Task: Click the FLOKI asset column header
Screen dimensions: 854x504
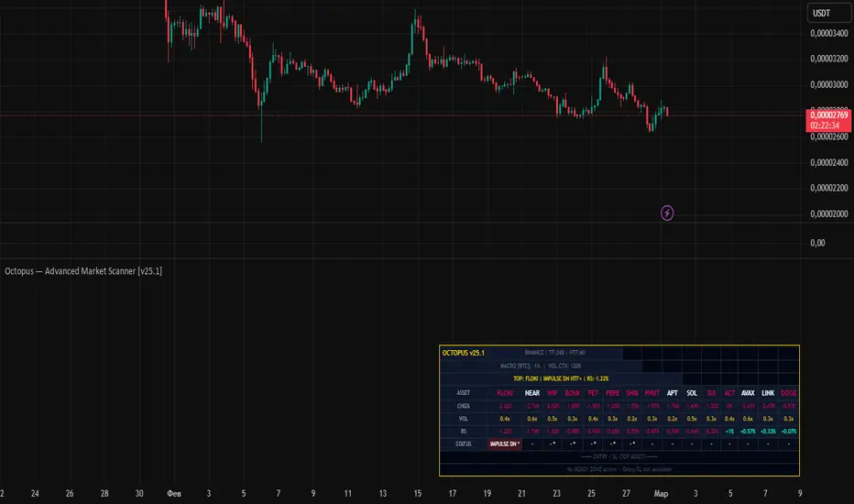Action: pyautogui.click(x=504, y=393)
